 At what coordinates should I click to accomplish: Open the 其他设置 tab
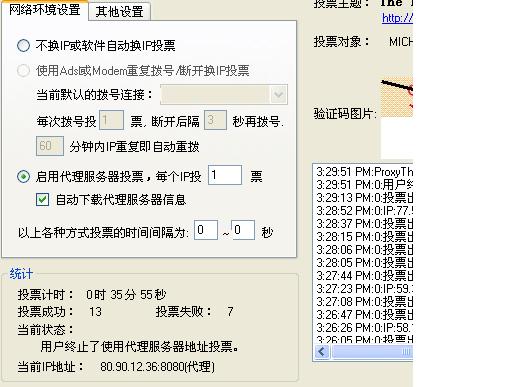click(x=119, y=12)
